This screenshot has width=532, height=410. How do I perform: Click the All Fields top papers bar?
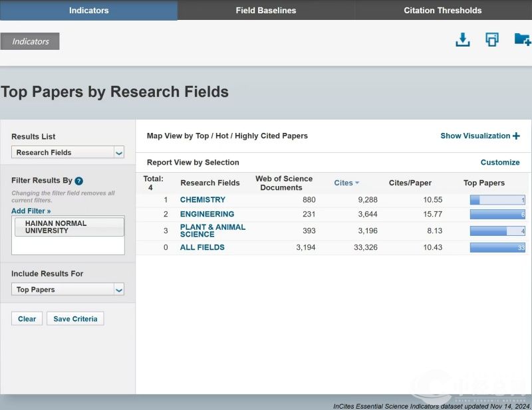click(497, 248)
